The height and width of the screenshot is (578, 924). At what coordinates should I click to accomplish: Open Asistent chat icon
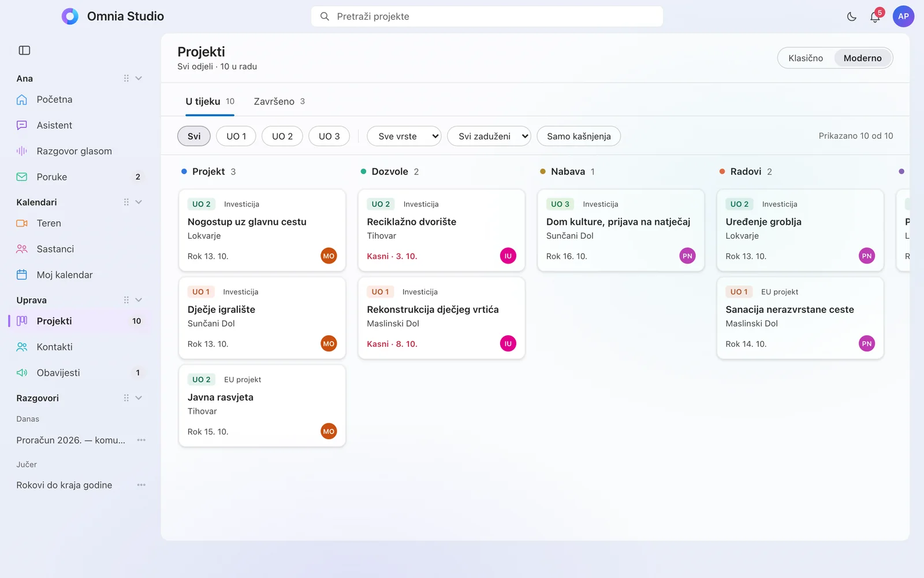(x=22, y=125)
